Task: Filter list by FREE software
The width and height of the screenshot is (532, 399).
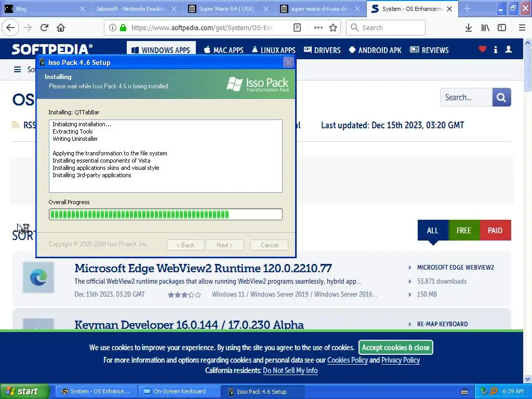Action: (464, 230)
